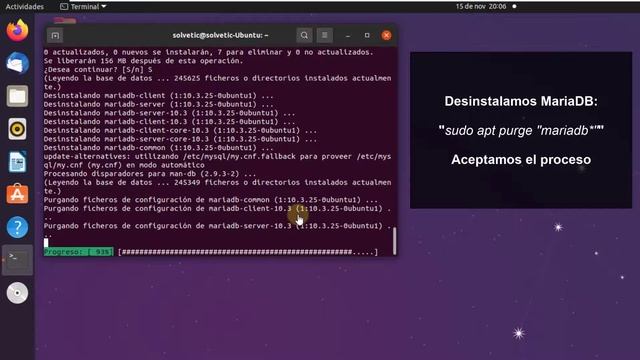Viewport: 640px width, 360px height.
Task: Open a new terminal tab with header icon
Action: 55,36
